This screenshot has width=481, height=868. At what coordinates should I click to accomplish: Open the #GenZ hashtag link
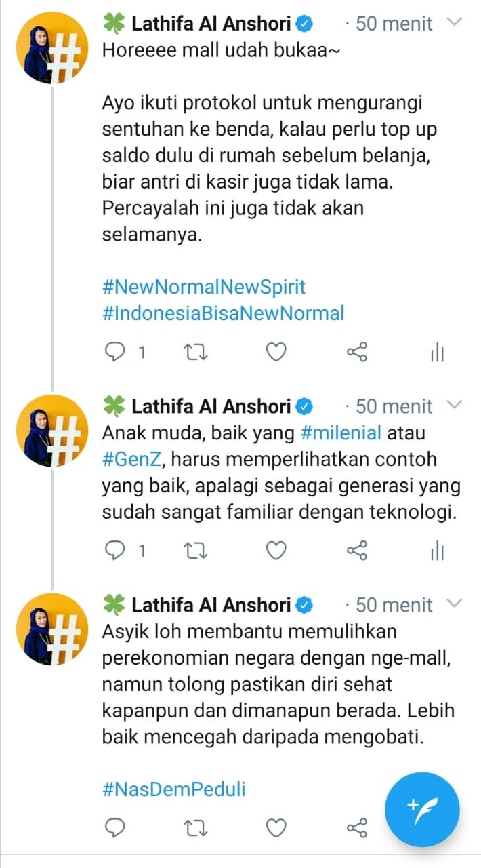(132, 460)
